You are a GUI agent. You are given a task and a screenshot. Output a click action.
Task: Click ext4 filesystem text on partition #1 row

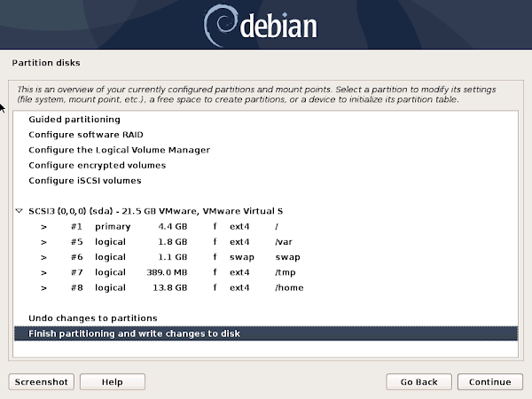tap(239, 227)
